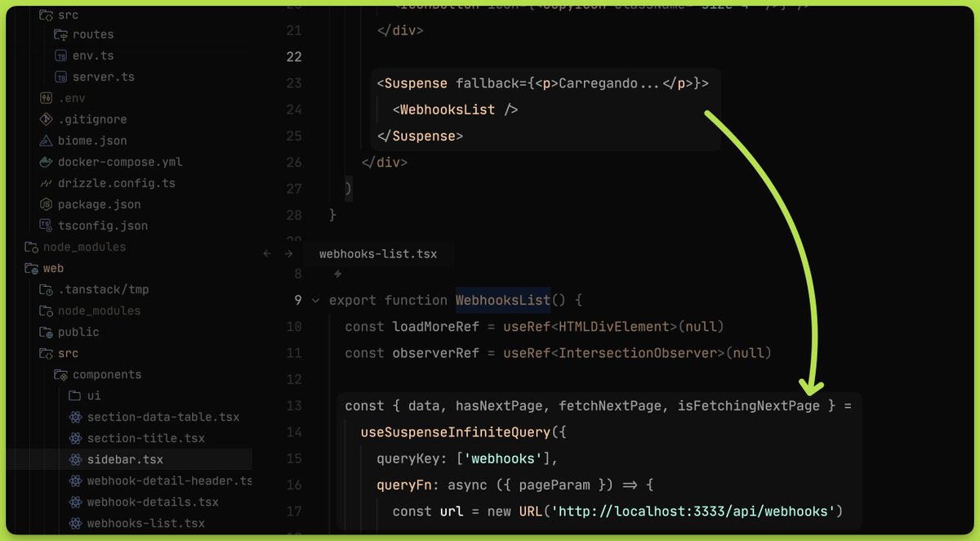Viewport: 980px width, 541px height.
Task: Click isFetchingNextPage on line 13
Action: tap(749, 405)
